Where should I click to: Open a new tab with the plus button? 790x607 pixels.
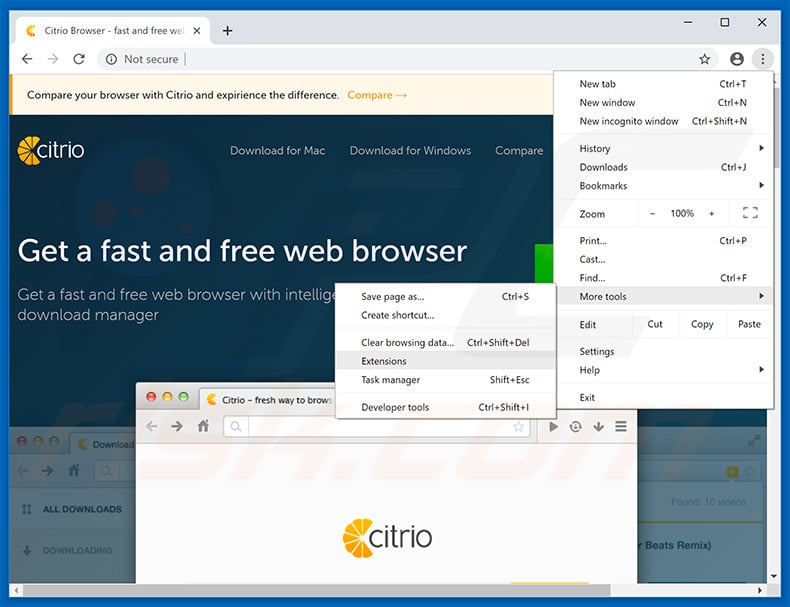[x=227, y=31]
